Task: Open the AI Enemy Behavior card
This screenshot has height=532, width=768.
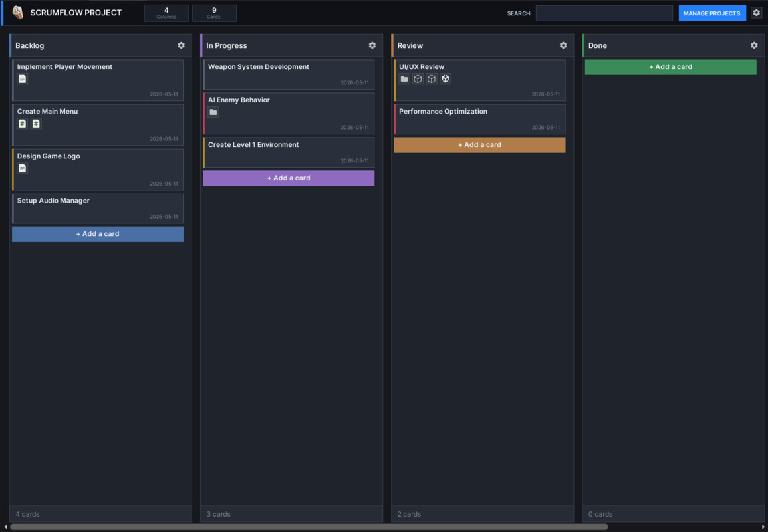Action: click(x=289, y=113)
